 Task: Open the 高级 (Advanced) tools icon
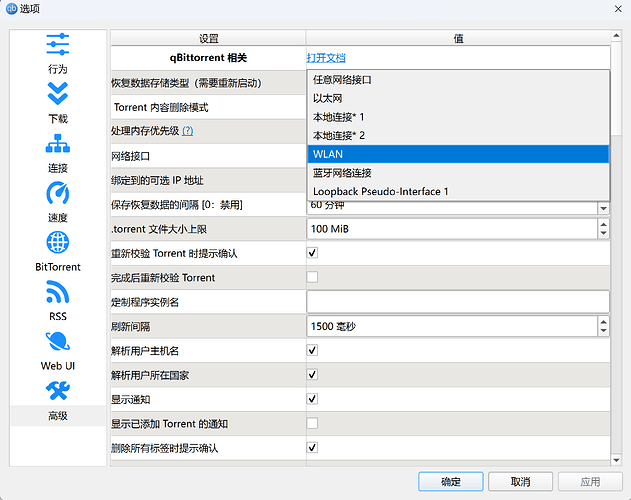pyautogui.click(x=58, y=390)
